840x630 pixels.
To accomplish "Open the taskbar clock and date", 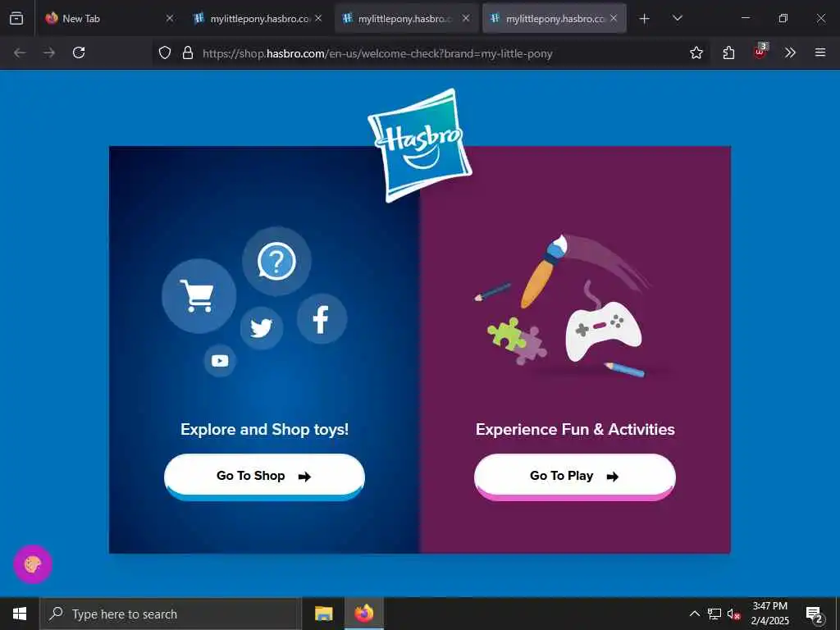I will [x=769, y=614].
